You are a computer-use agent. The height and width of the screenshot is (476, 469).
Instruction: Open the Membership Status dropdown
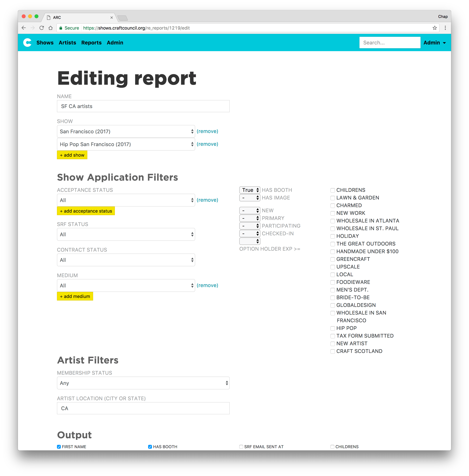click(x=143, y=383)
